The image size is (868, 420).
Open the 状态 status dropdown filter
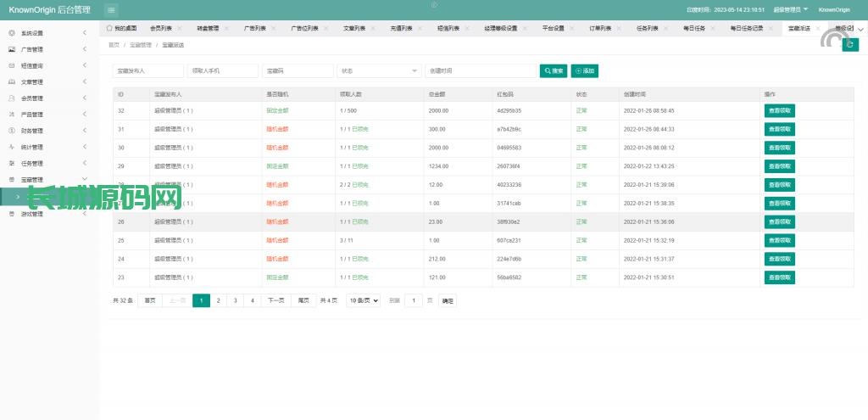coord(378,71)
